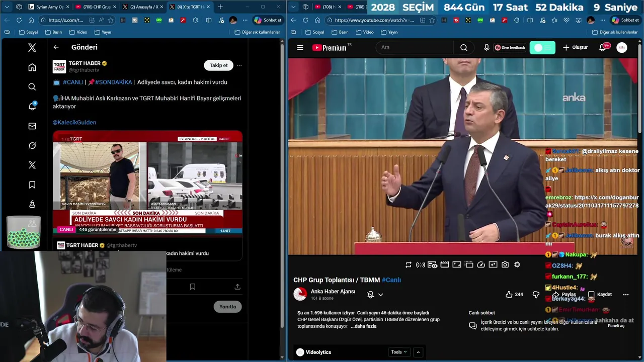Flip the teal toggle switch in YouTube header
Image resolution: width=644 pixels, height=362 pixels.
tap(542, 48)
